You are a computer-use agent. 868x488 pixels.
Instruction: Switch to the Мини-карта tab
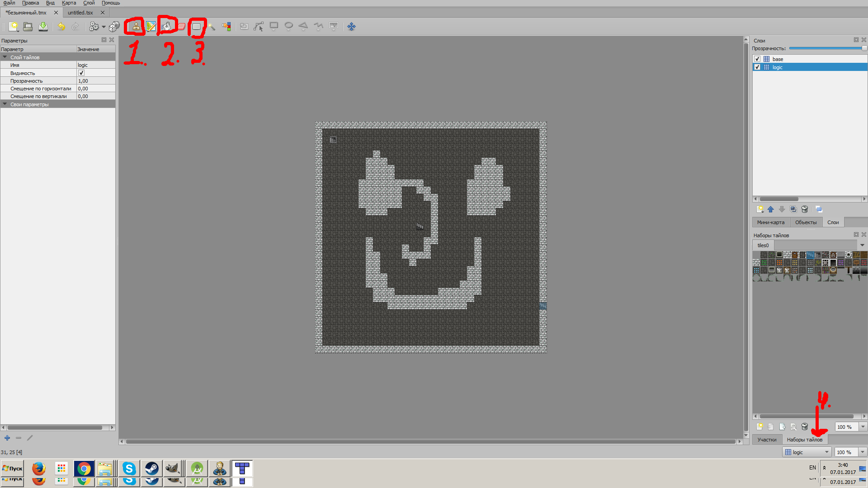(x=771, y=222)
